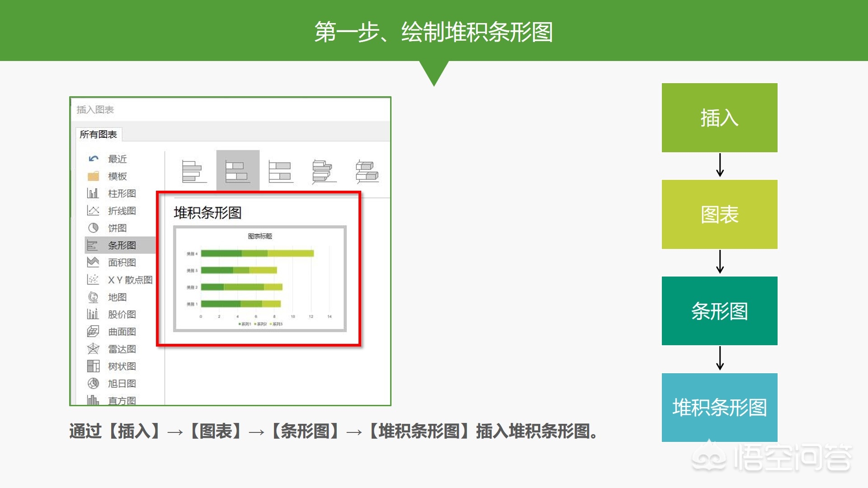Click the bar chart (条形图) icon
The image size is (868, 488).
92,245
